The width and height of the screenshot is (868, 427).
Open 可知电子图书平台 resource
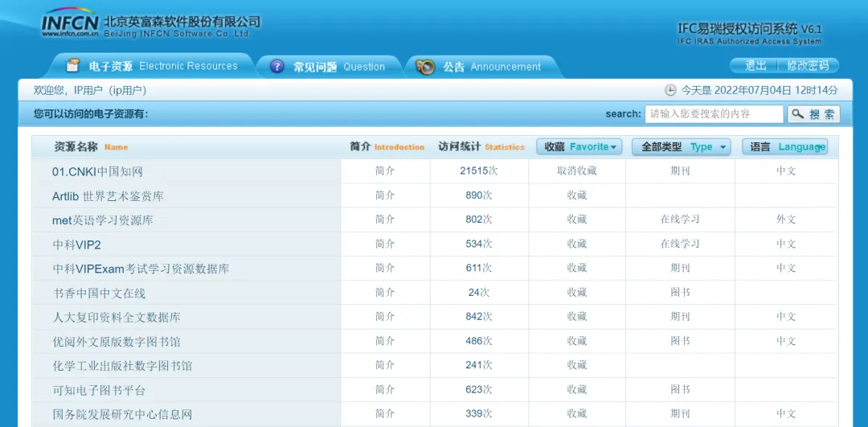tap(99, 391)
